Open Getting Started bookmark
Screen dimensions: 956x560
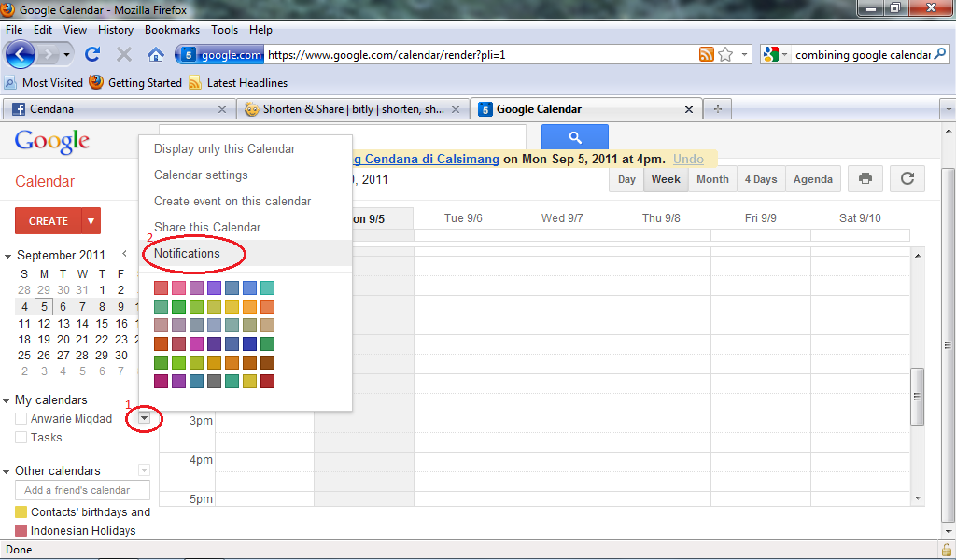click(x=136, y=83)
